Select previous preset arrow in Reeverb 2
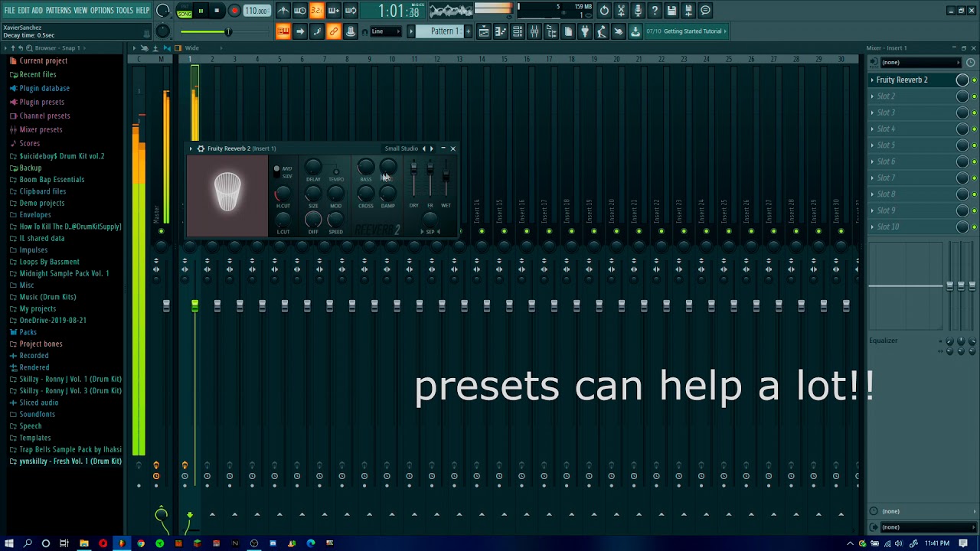 [424, 148]
